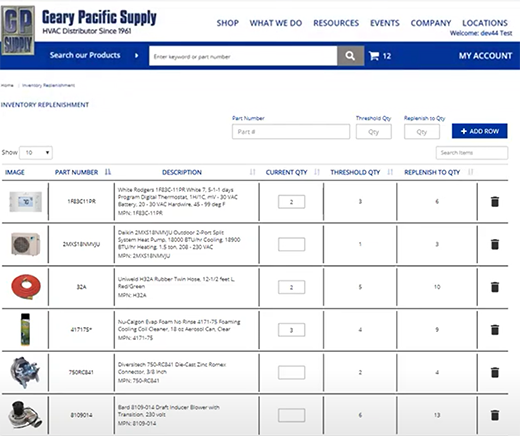
Task: Open the SHOP menu
Action: [x=228, y=23]
